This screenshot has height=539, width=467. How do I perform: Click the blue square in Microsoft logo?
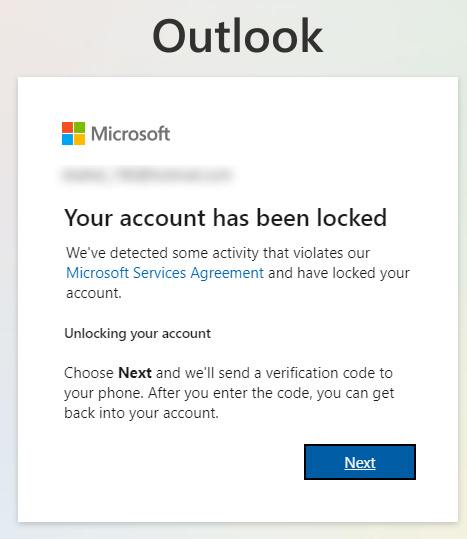[67, 140]
